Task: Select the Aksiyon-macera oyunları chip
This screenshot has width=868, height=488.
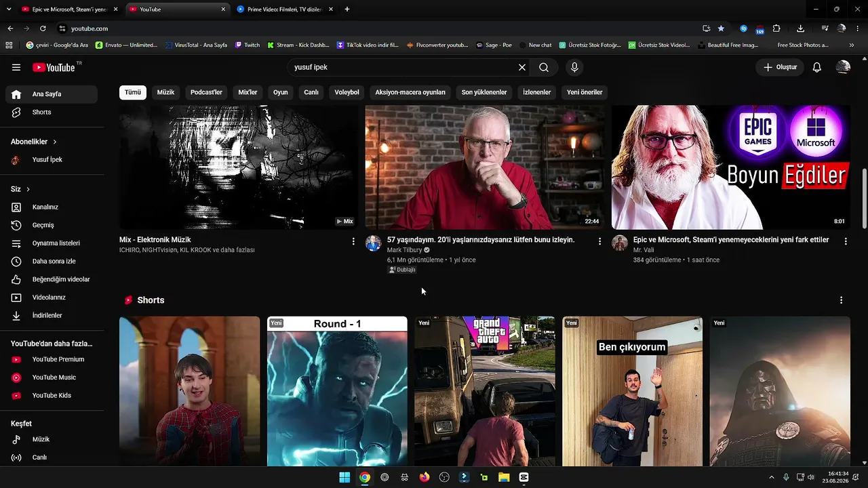Action: (x=410, y=92)
